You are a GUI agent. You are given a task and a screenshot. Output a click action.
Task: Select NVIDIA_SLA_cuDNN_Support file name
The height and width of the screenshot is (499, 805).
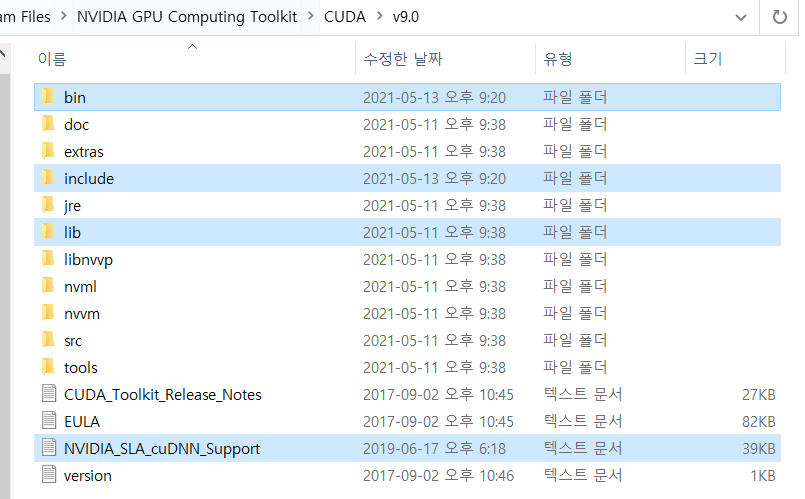click(x=162, y=449)
